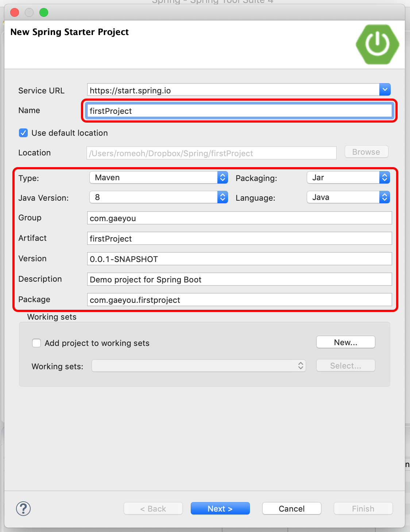Enable Add project to working sets
This screenshot has width=410, height=532.
36,343
